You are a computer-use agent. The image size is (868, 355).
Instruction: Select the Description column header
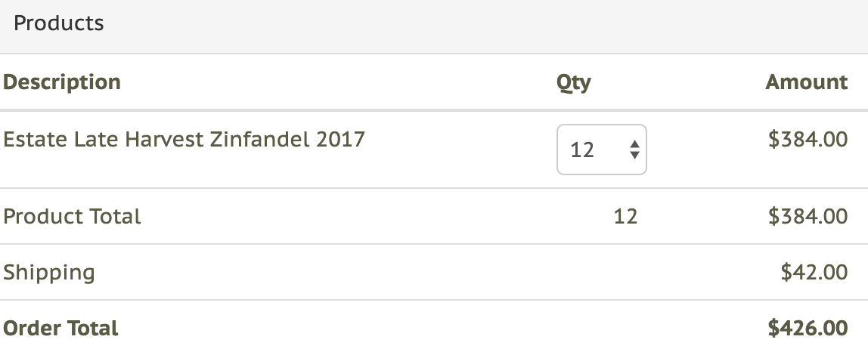[x=62, y=82]
